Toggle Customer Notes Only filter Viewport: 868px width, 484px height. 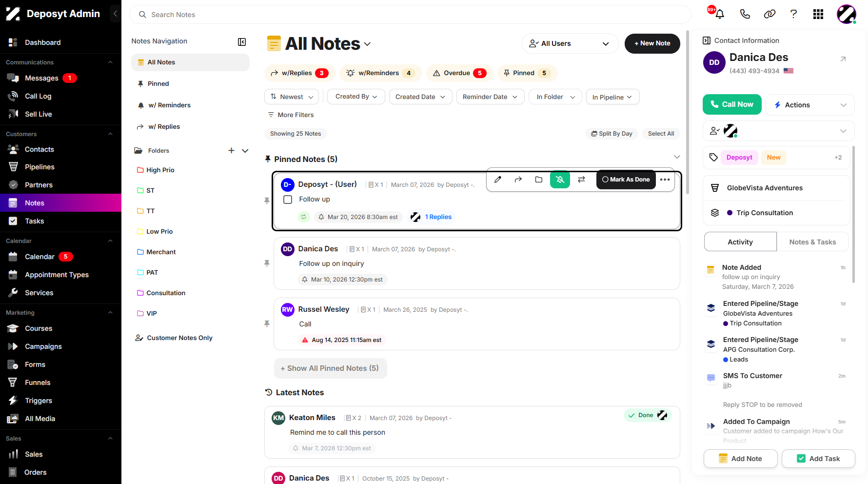pyautogui.click(x=174, y=338)
